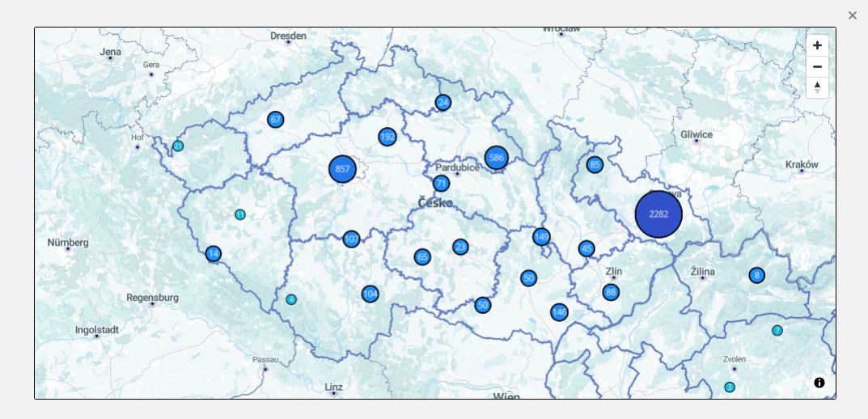Select the 192 cluster marker
This screenshot has width=868, height=419.
pos(387,137)
